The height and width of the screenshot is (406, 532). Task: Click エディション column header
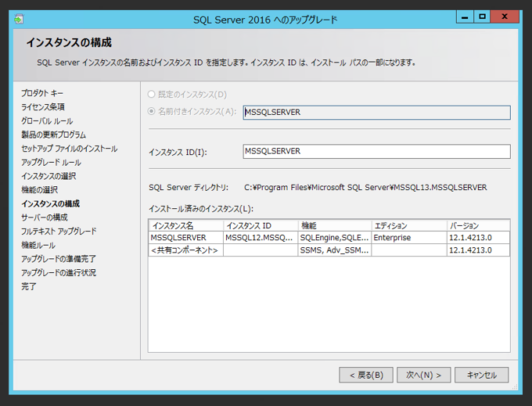(409, 225)
